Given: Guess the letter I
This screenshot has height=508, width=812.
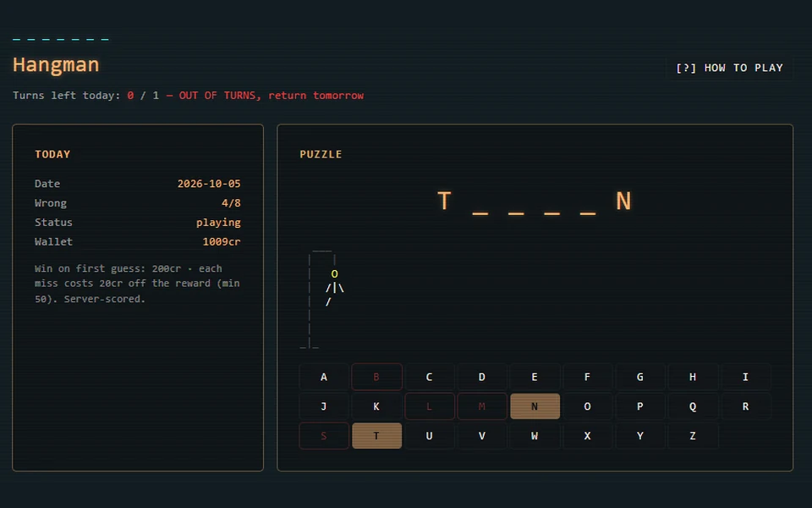Looking at the screenshot, I should coord(746,377).
